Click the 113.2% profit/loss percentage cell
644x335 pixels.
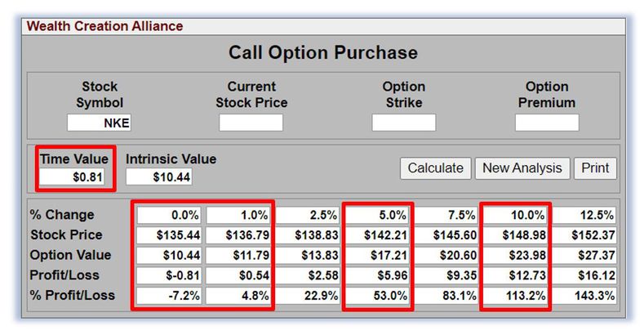point(515,295)
